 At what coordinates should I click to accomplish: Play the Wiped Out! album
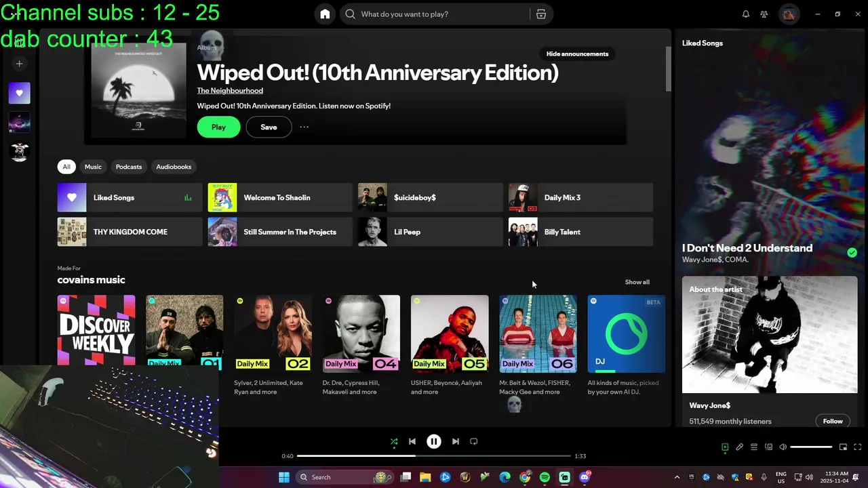218,127
